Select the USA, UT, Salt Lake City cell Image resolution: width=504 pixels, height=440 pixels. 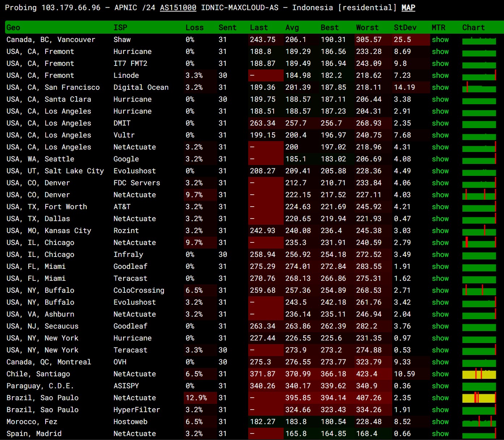(x=55, y=171)
